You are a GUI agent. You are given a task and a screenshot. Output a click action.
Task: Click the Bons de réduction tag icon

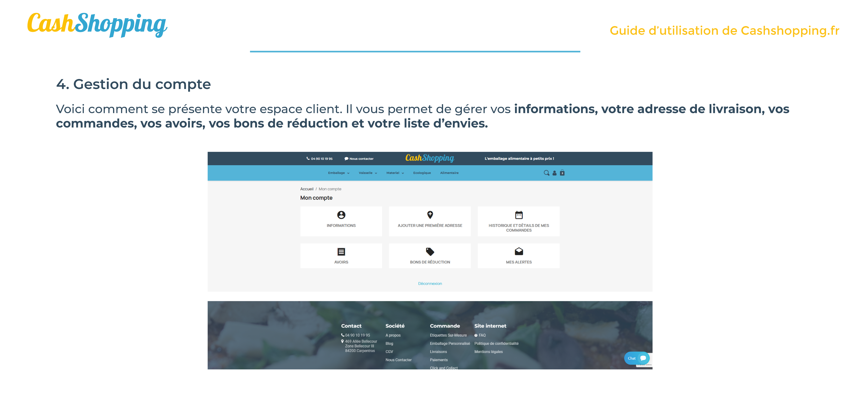(x=430, y=252)
